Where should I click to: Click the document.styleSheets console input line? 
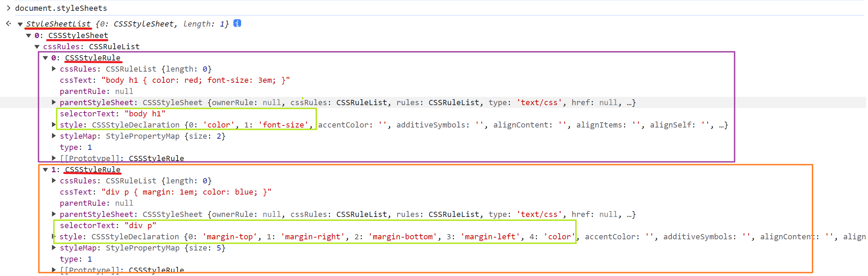61,8
